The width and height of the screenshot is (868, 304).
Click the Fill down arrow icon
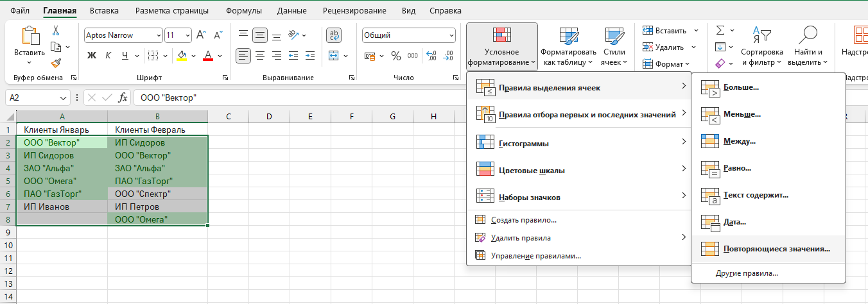(x=720, y=47)
